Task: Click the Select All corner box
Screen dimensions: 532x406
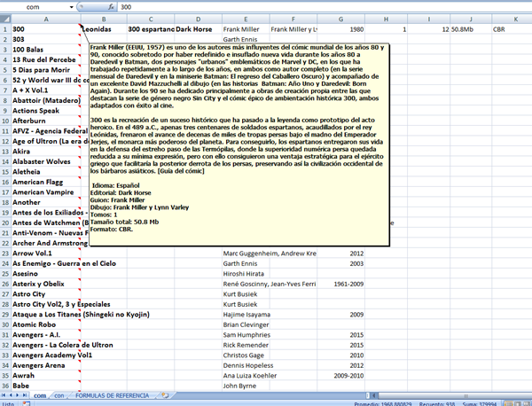Action: point(4,18)
